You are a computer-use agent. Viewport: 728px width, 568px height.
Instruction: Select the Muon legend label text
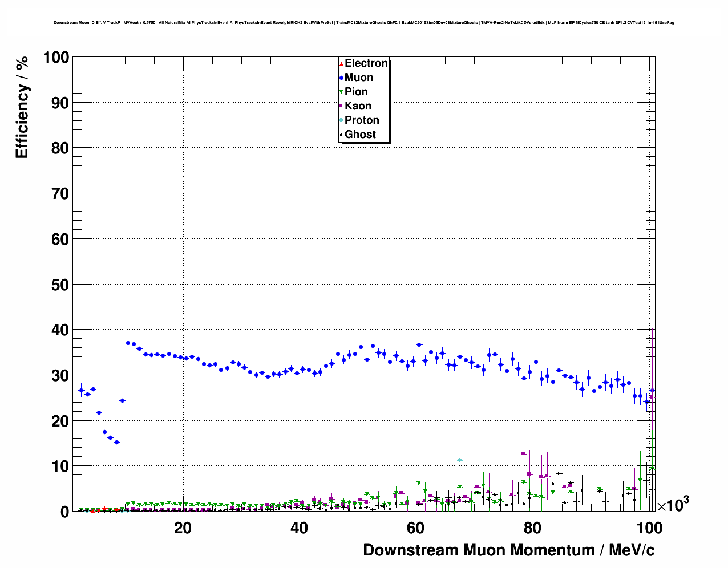(x=359, y=78)
